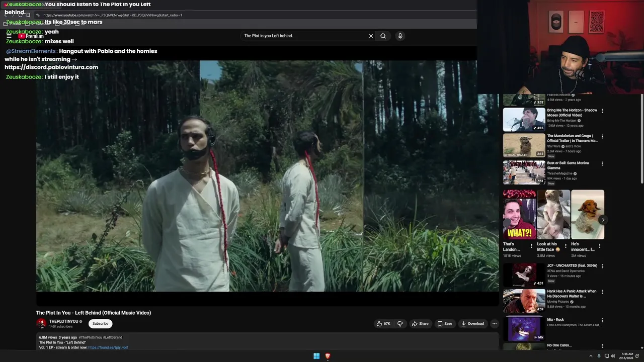Screen dimensions: 644x362
Task: Open 'He's innocent' dog Short
Action: [x=588, y=214]
